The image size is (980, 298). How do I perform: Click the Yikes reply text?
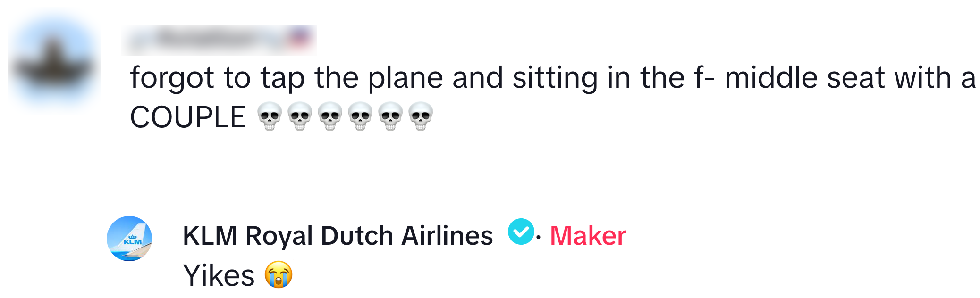pos(219,275)
